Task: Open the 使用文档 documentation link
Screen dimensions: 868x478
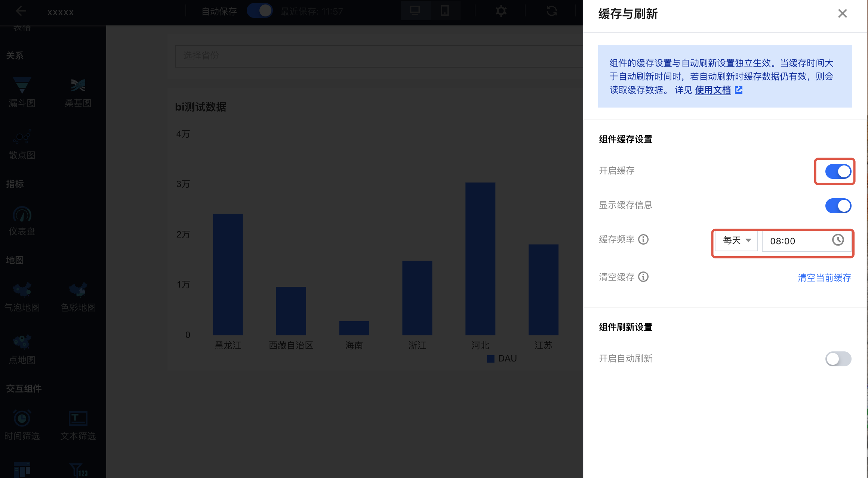Action: (x=713, y=90)
